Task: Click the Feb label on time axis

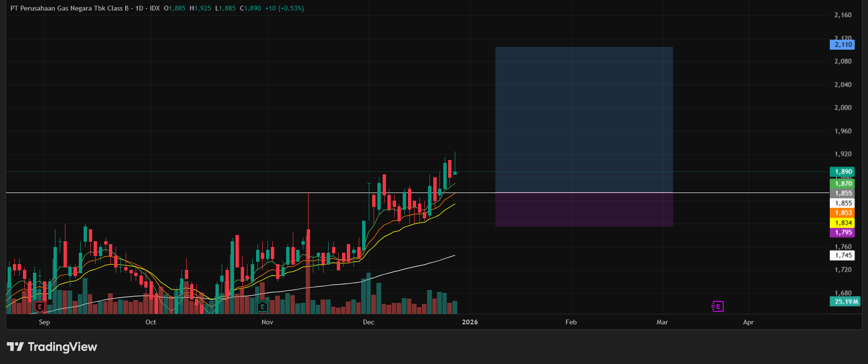Action: point(571,322)
